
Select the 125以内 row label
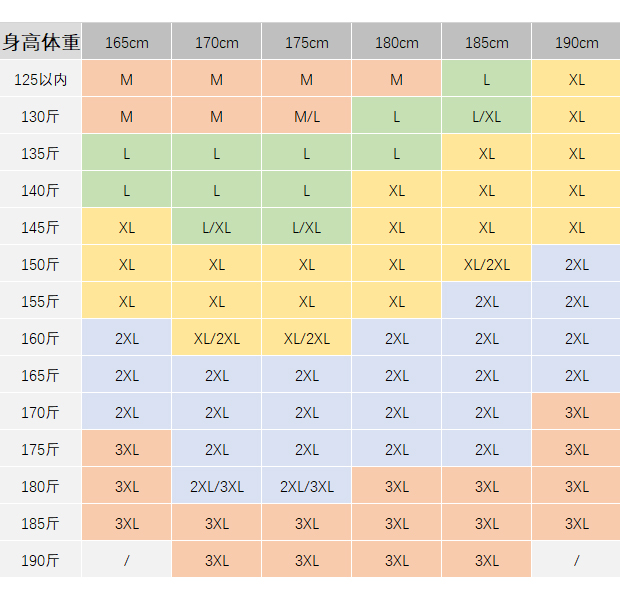[x=41, y=80]
